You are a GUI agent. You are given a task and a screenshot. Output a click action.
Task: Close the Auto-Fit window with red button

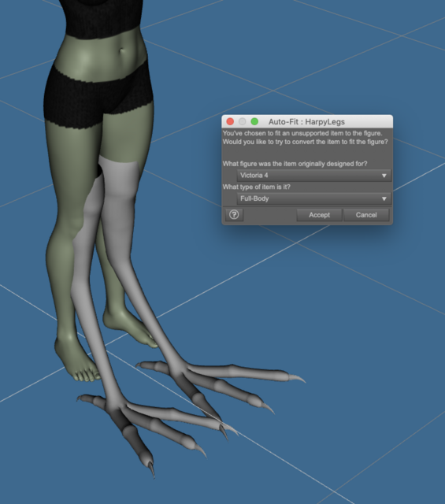(230, 121)
